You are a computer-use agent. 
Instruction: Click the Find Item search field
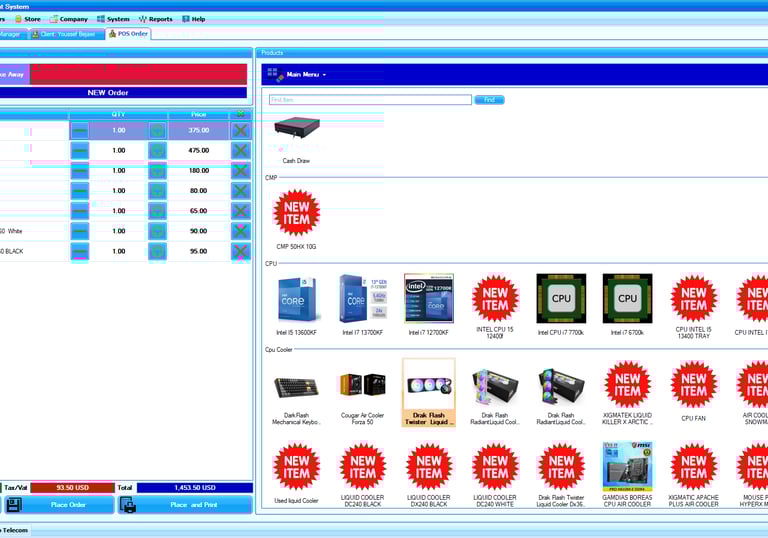coord(370,100)
